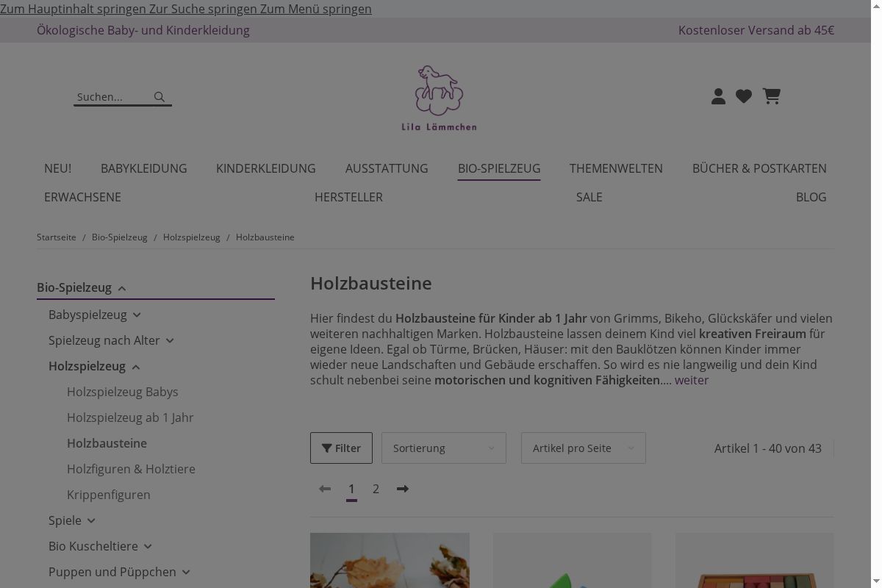Click the previous page arrow
Image resolution: width=882 pixels, height=588 pixels.
pyautogui.click(x=325, y=489)
